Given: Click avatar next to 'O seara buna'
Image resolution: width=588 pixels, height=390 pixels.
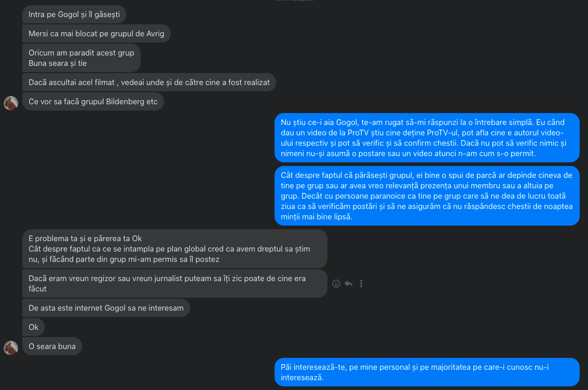Looking at the screenshot, I should point(11,347).
